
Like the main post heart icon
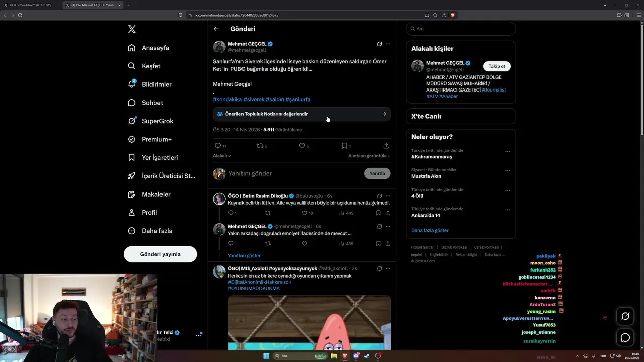(302, 146)
